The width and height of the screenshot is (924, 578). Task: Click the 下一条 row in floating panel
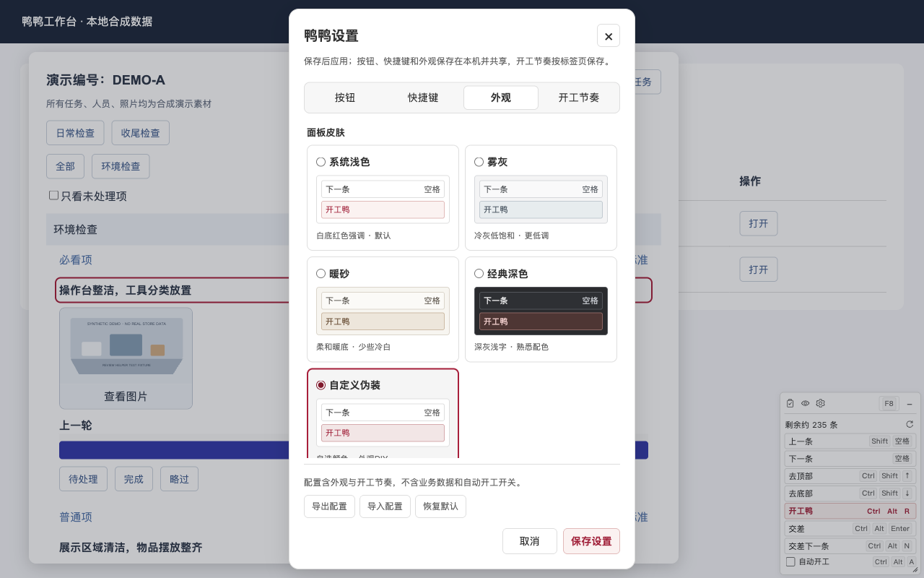850,459
